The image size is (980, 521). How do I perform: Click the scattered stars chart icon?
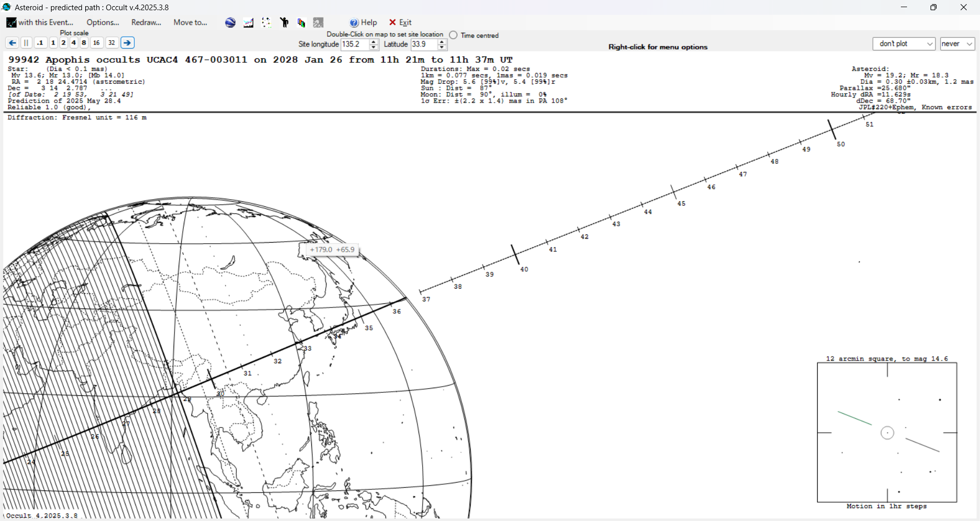tap(266, 22)
